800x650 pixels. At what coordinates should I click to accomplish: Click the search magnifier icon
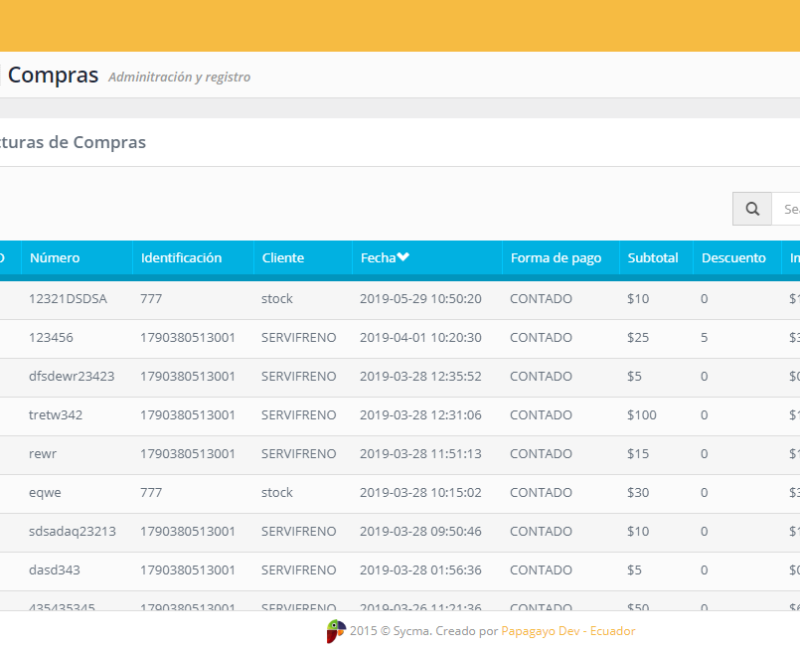(752, 208)
